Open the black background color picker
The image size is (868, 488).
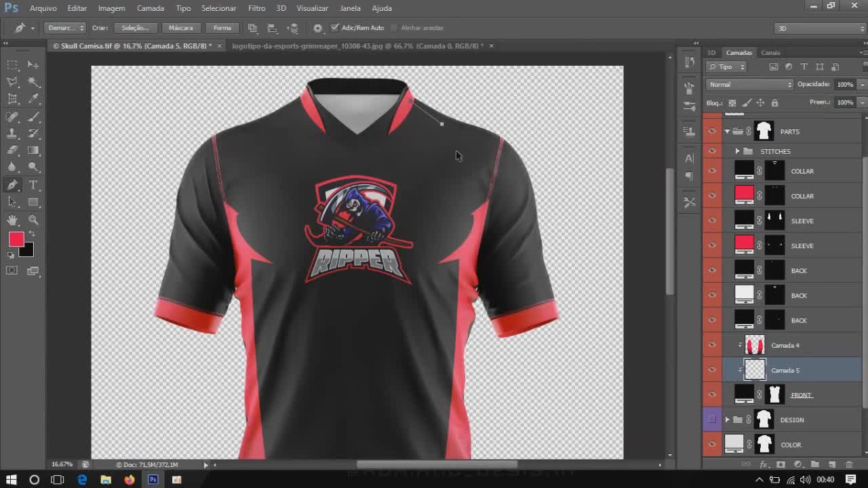[28, 253]
